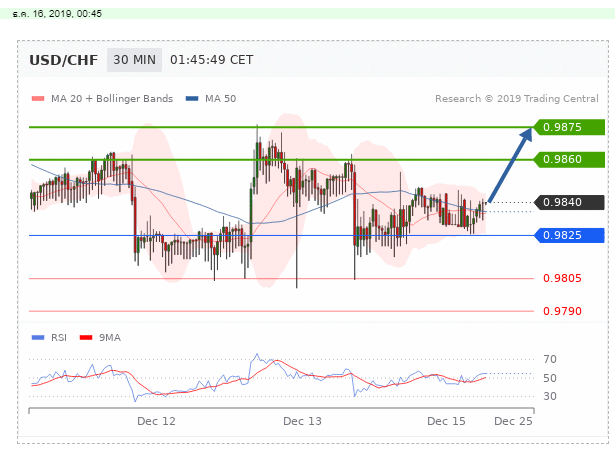Click the Dec 13 date axis label
The image size is (615, 449).
302,422
